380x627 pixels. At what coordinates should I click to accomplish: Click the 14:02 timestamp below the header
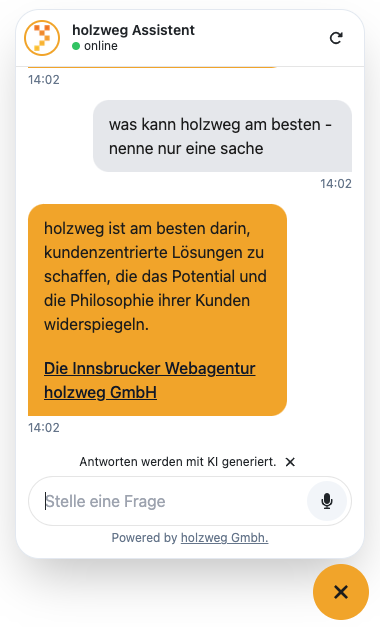[x=44, y=80]
